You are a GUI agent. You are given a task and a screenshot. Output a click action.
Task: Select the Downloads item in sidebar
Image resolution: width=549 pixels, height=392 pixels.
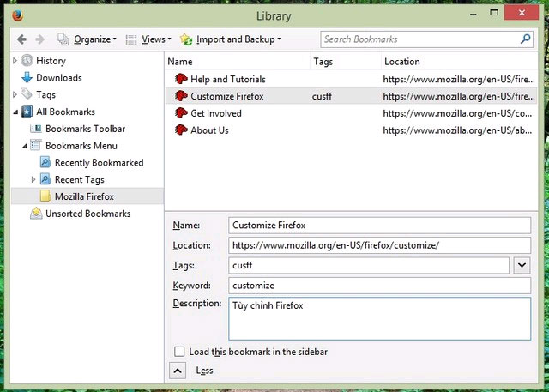58,78
